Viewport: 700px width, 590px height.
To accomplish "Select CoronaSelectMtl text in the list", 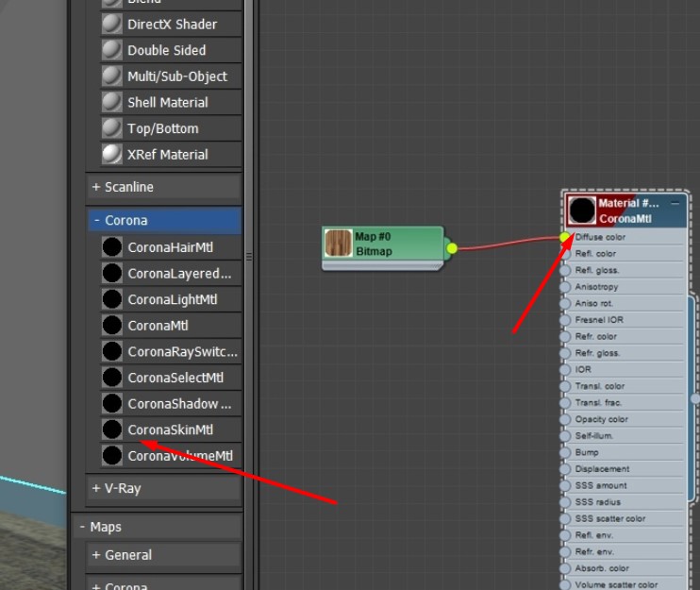I will [175, 378].
